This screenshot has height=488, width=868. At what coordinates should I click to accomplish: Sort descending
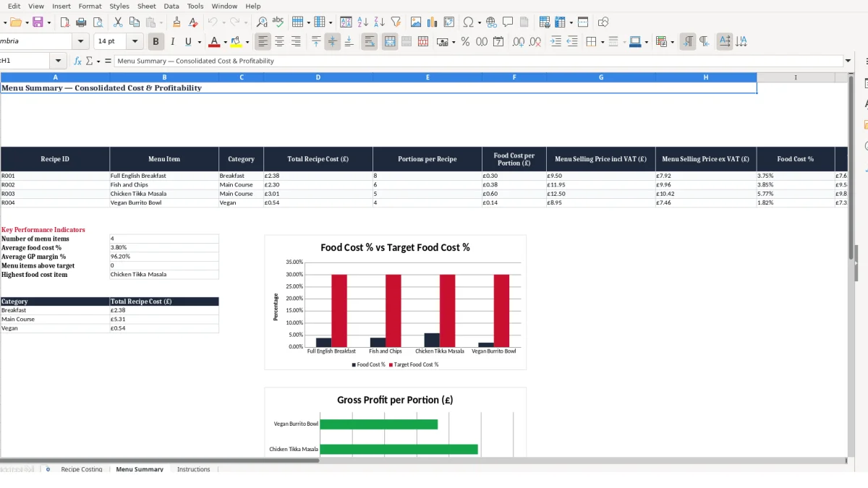point(379,22)
